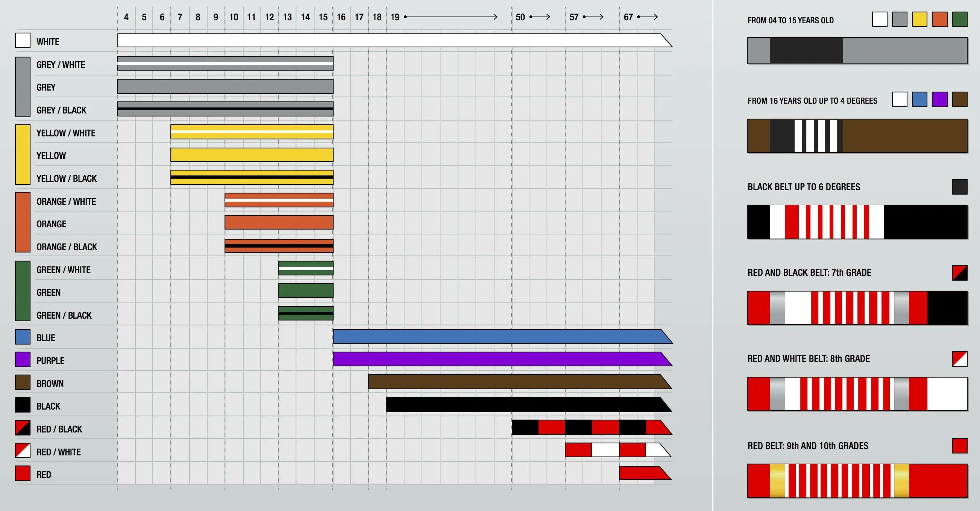Image resolution: width=980 pixels, height=511 pixels.
Task: Click the GREEN / BLACK row label
Action: [x=64, y=315]
